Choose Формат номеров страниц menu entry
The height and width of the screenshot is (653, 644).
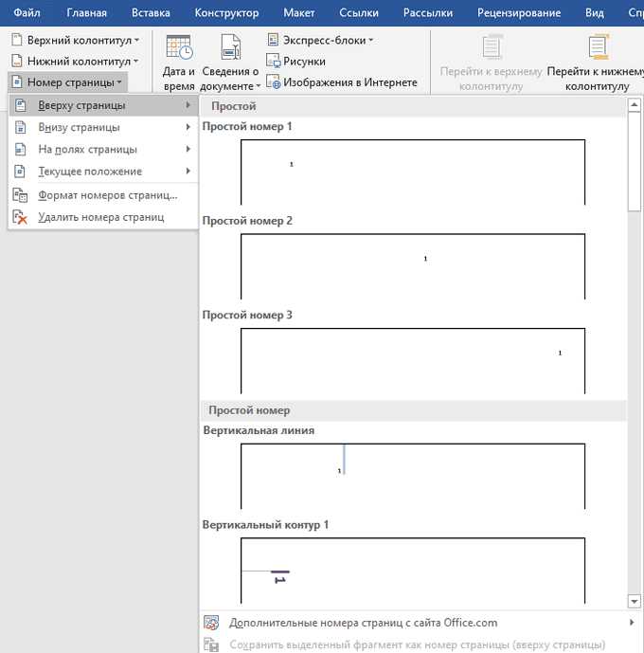tap(103, 195)
